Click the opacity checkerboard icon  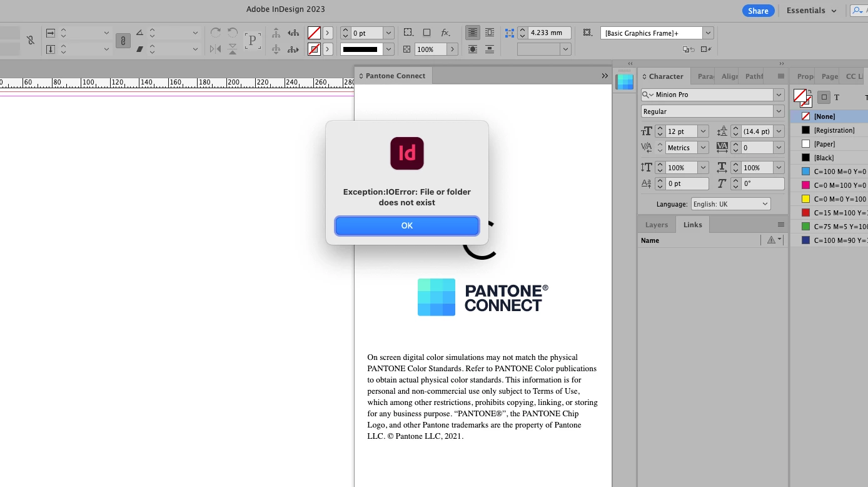pos(407,49)
